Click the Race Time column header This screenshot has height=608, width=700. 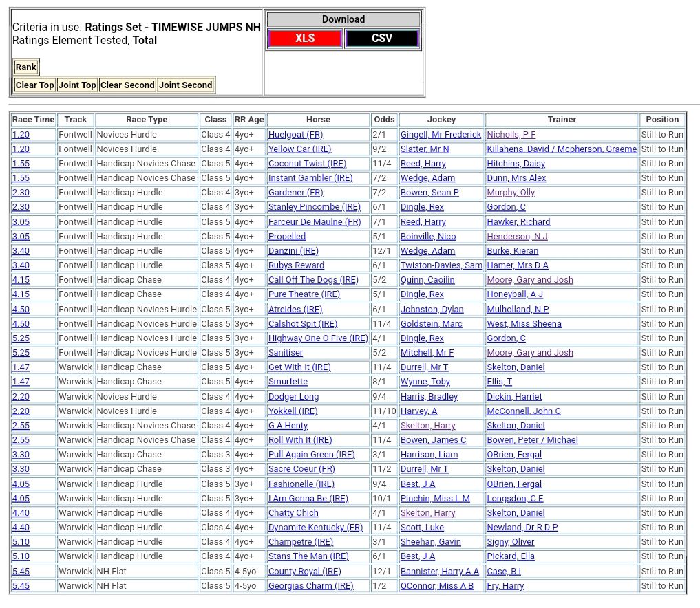pos(33,120)
